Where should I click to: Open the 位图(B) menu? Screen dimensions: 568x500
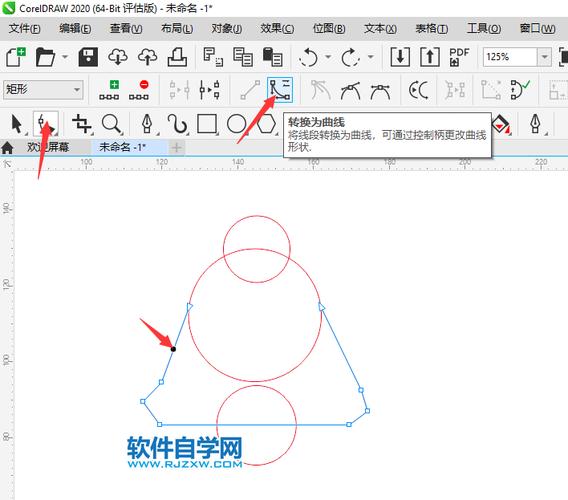tap(329, 28)
